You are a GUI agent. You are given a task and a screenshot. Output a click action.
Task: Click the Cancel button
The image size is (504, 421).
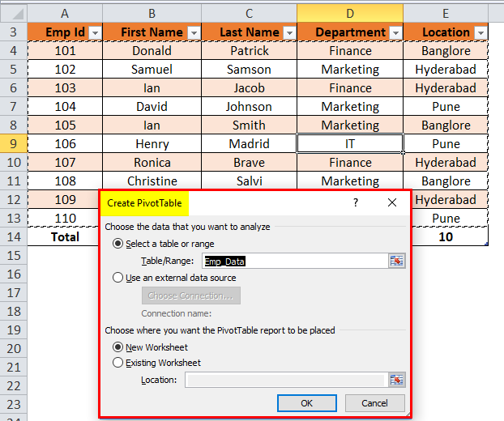374,403
